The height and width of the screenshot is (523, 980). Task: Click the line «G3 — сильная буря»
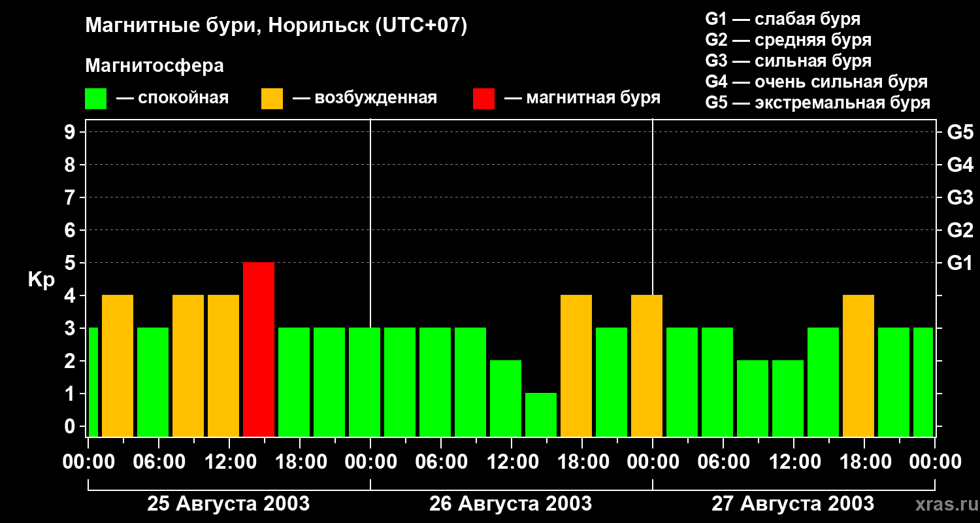coord(789,61)
